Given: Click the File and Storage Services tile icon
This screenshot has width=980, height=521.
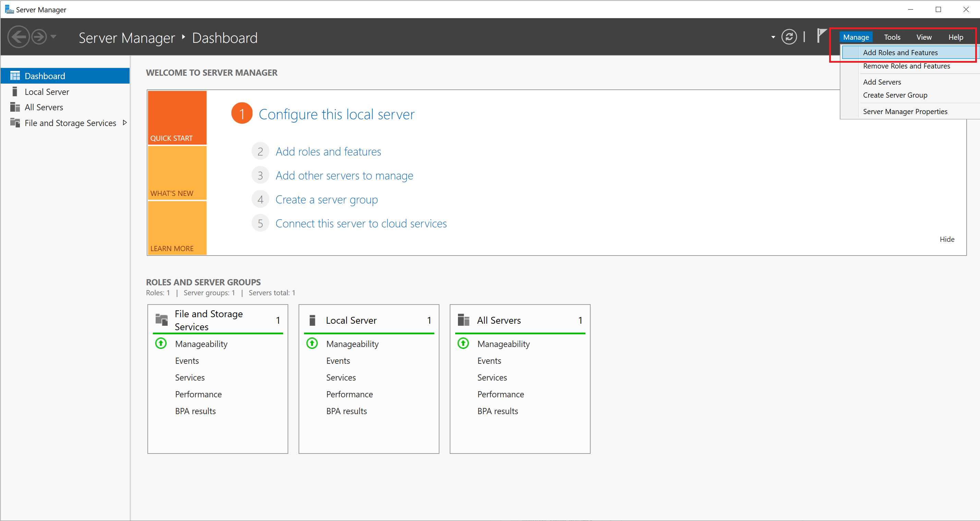Looking at the screenshot, I should [162, 320].
